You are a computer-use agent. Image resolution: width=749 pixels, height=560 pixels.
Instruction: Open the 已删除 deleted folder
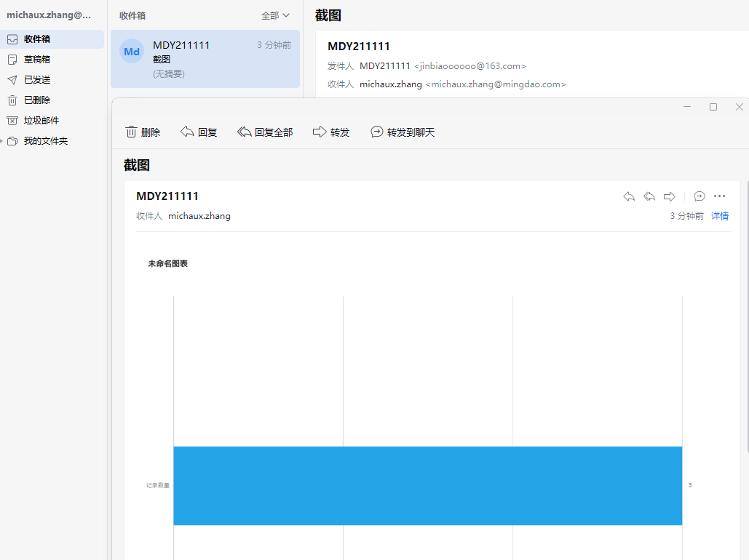coord(37,100)
